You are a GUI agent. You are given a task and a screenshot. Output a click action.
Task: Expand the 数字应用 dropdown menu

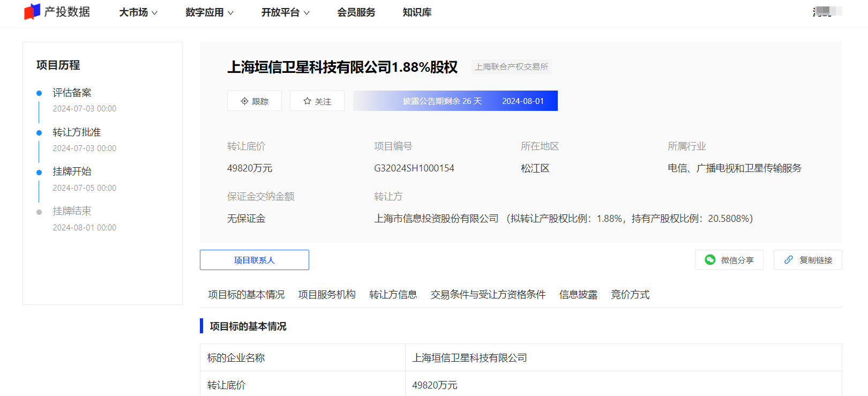click(x=209, y=12)
